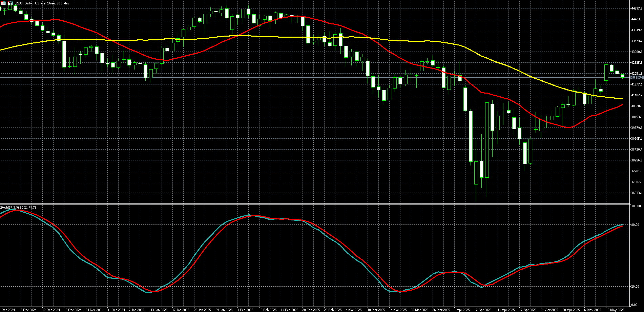Click the 13 Jan 2025 date label
Image resolution: width=644 pixels, height=312 pixels.
[159, 310]
